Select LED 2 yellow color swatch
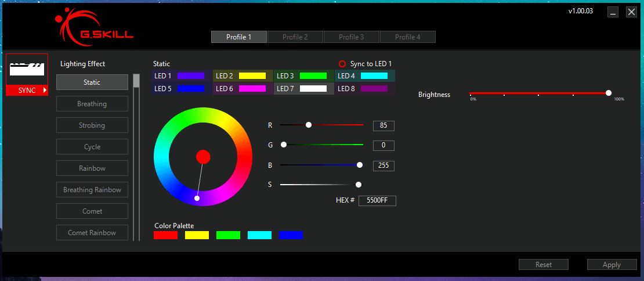The width and height of the screenshot is (644, 281). point(252,76)
